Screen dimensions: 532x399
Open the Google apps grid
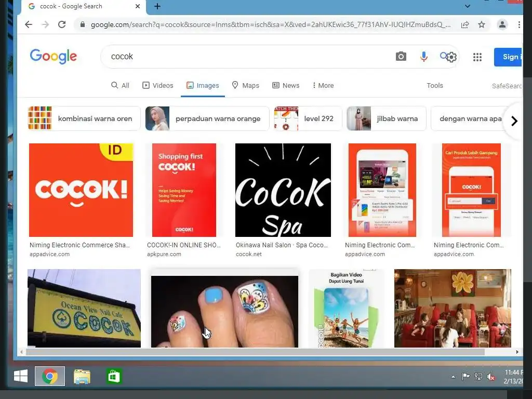click(x=477, y=57)
